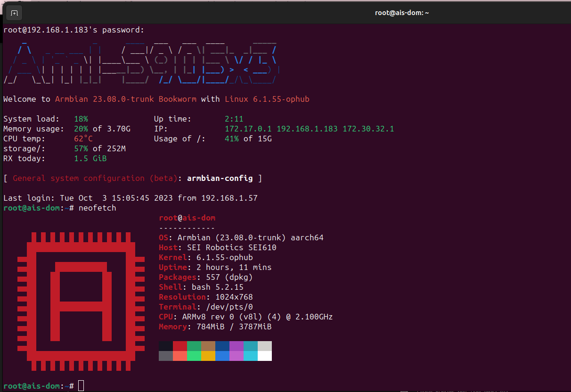Pick the dark red neofetch swatch

point(180,346)
